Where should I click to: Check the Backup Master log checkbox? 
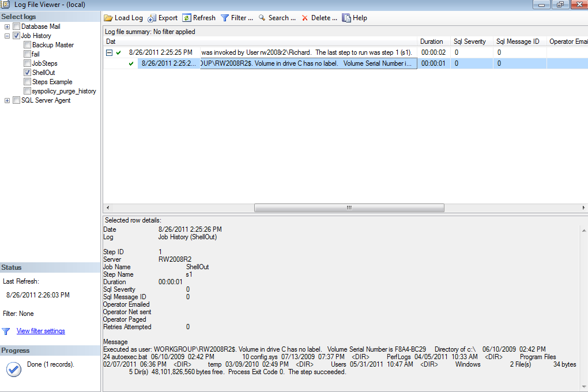[27, 44]
